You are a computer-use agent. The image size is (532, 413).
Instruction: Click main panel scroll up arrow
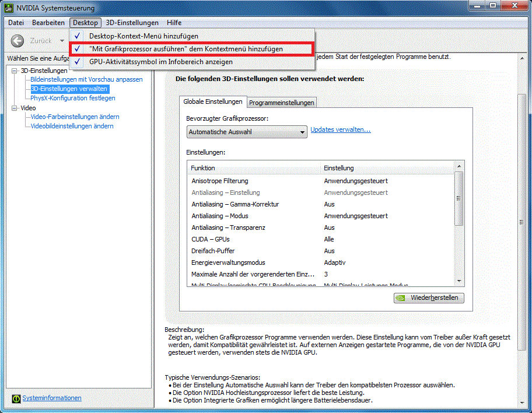tap(522, 58)
